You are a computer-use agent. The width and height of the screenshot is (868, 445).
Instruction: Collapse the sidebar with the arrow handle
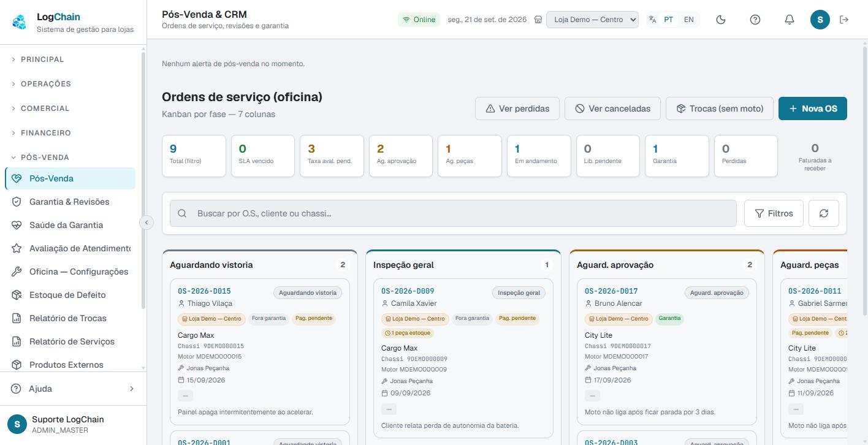pyautogui.click(x=146, y=222)
